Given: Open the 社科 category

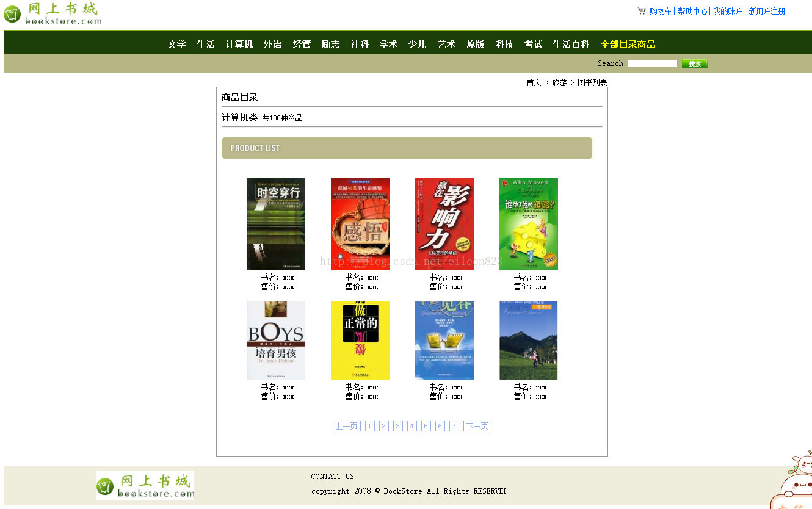Looking at the screenshot, I should coord(360,44).
